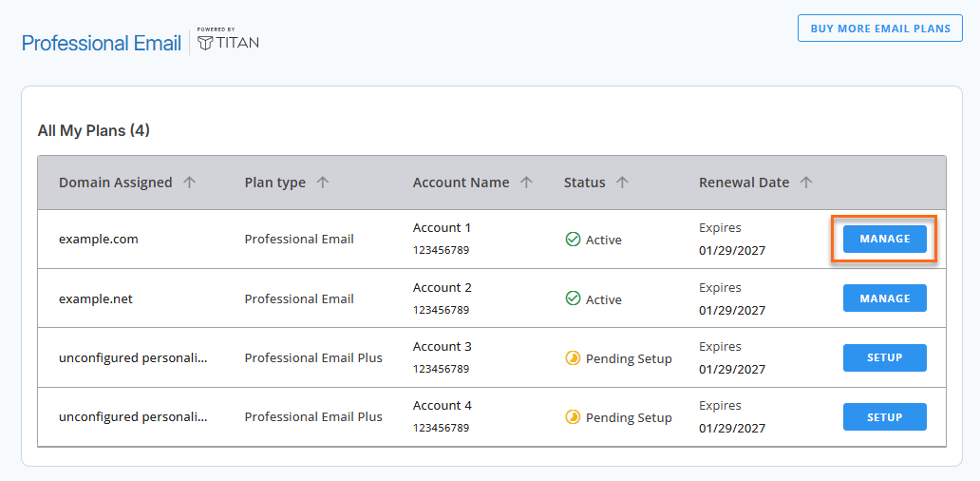Click Active checkmark icon for example.com
Viewport: 980px width, 481px height.
coord(573,240)
